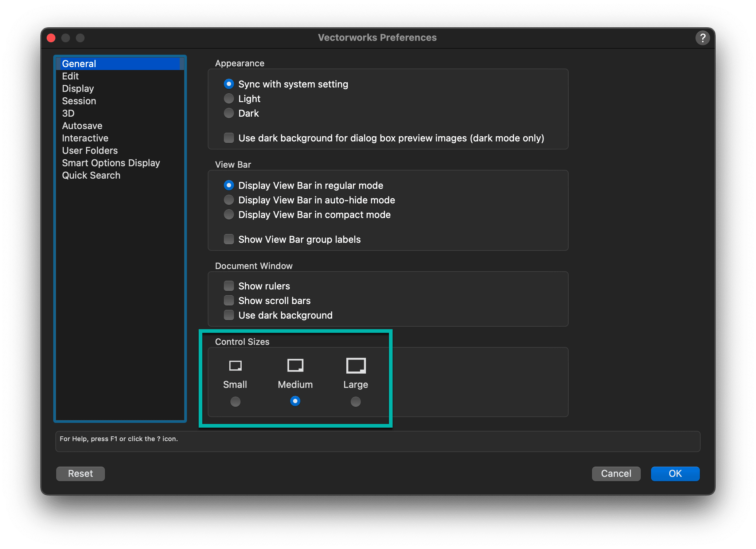
Task: Toggle Show View Bar group labels
Action: tap(229, 240)
